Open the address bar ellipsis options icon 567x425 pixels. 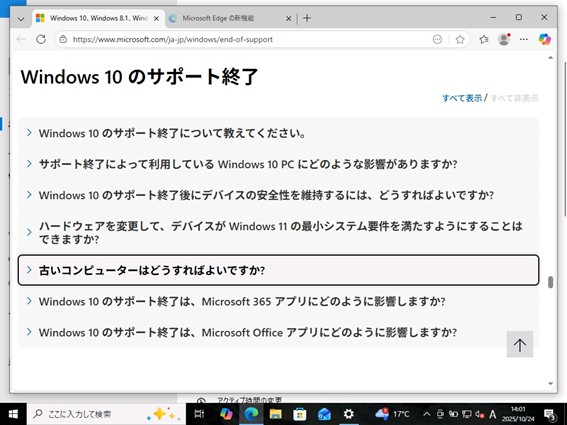tap(437, 39)
